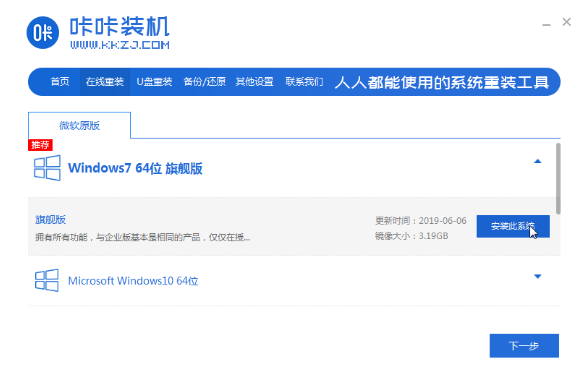Click the 咔咔装机 title text
The height and width of the screenshot is (372, 581).
pyautogui.click(x=120, y=26)
